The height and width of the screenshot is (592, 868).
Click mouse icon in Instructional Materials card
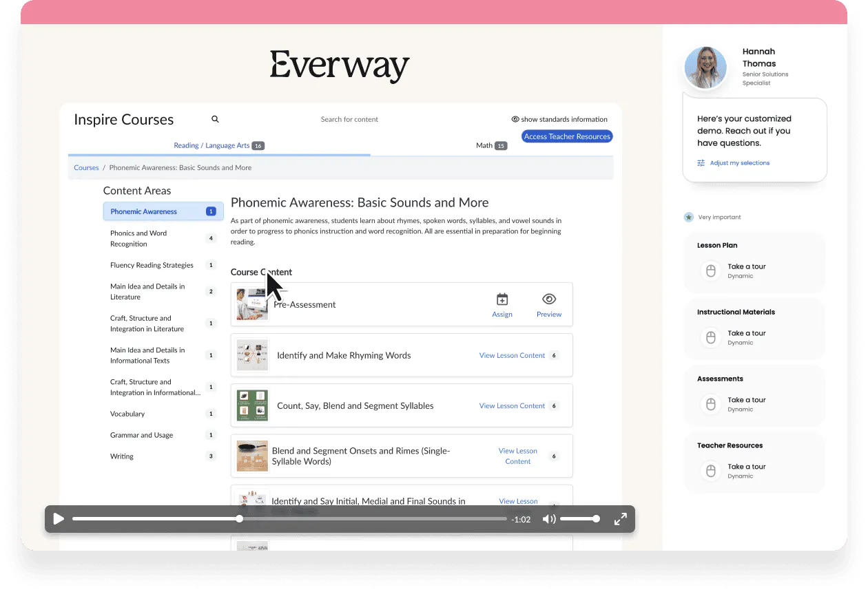pyautogui.click(x=710, y=337)
